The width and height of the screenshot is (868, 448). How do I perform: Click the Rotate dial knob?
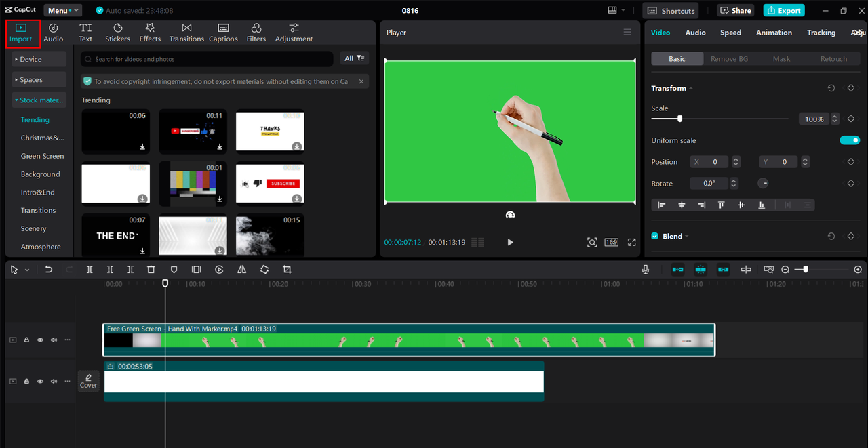tap(763, 183)
